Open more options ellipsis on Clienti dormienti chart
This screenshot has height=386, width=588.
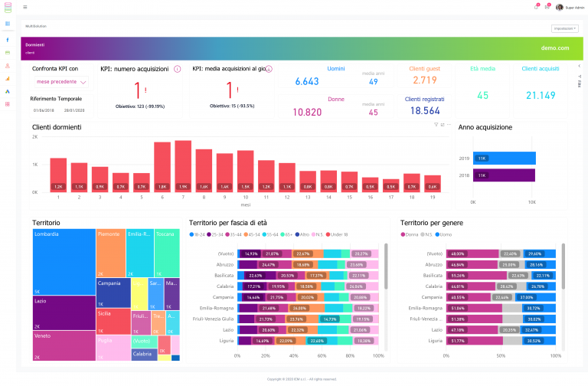click(449, 125)
